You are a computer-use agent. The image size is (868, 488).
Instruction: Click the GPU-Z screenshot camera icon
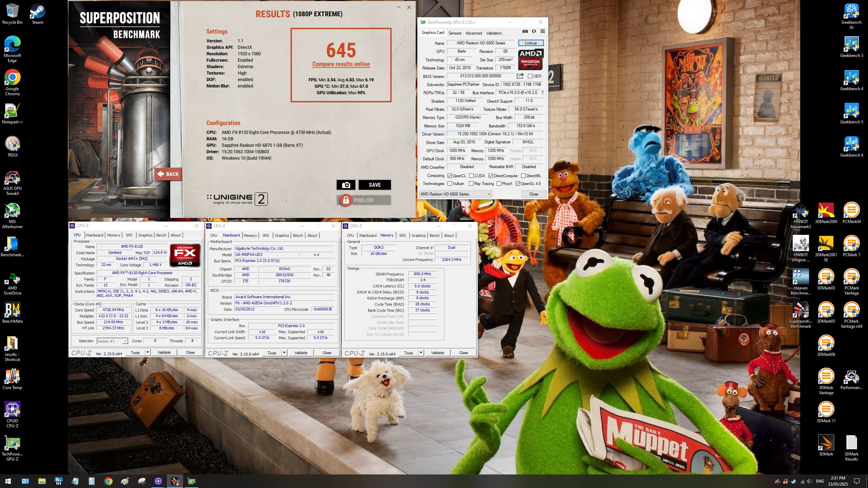tap(525, 31)
